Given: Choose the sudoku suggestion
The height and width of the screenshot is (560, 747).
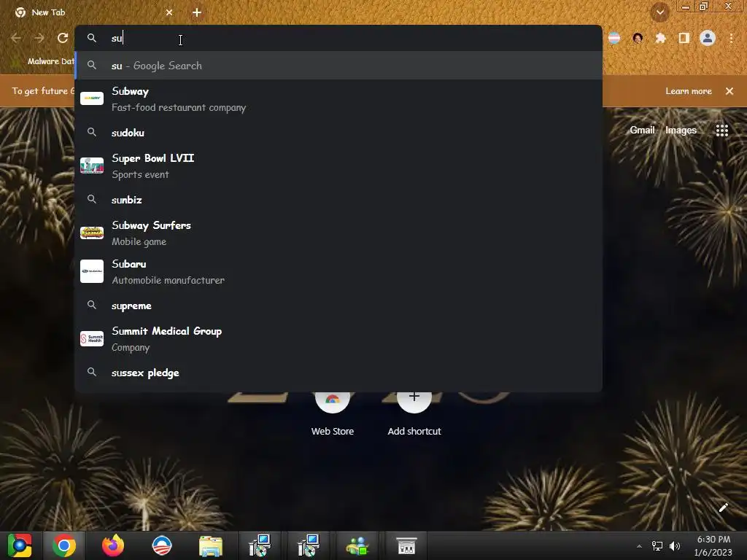Looking at the screenshot, I should [338, 133].
